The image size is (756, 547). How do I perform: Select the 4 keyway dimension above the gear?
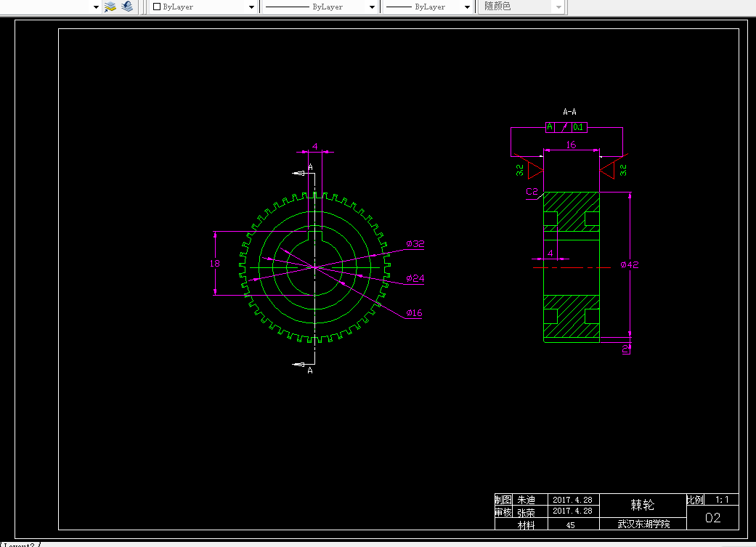(315, 146)
